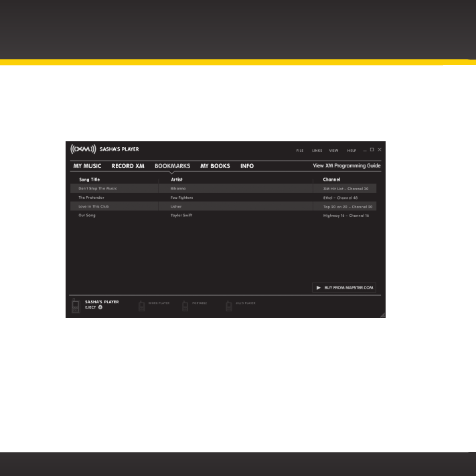Select bookmark Love In This Club

coord(94,206)
